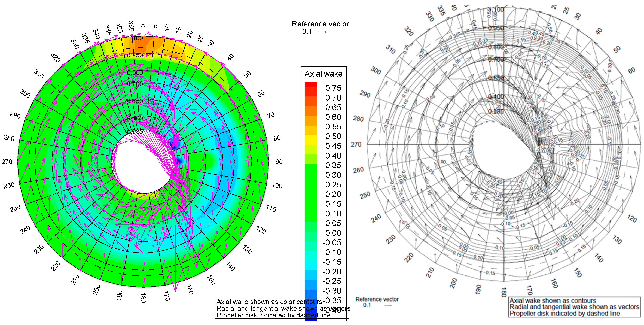This screenshot has height=325, width=644.
Task: Select the 'Axial wake' legend title
Action: (x=323, y=74)
